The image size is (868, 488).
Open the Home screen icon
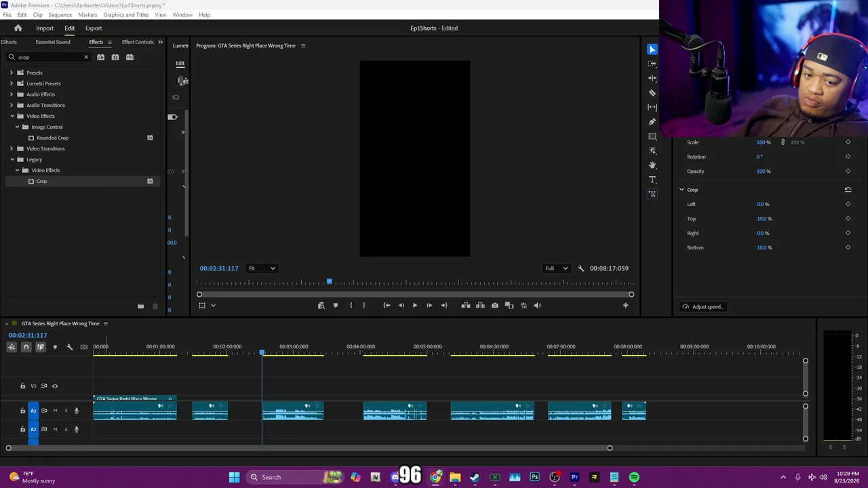click(x=18, y=28)
